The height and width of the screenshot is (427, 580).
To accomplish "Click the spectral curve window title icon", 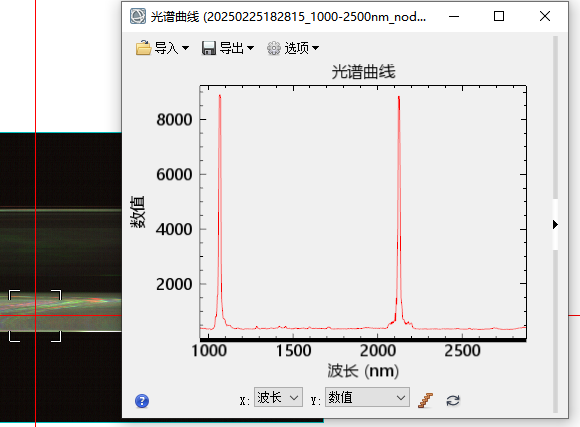I will [138, 16].
